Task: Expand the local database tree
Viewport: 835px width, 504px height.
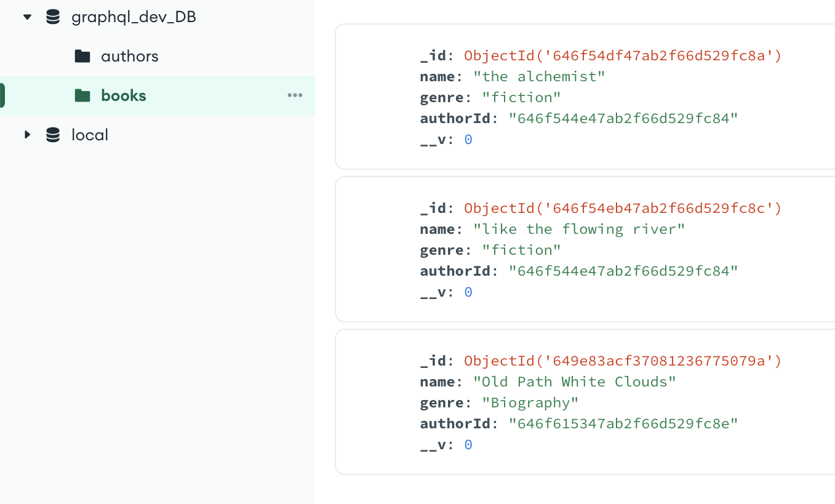Action: click(27, 135)
